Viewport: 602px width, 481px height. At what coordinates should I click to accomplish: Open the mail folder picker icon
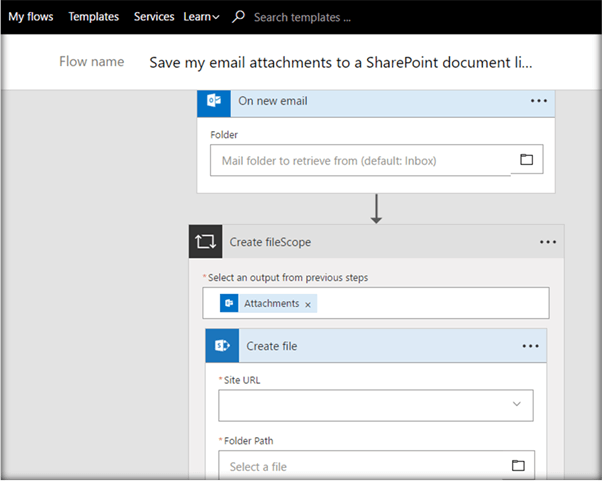click(x=526, y=160)
